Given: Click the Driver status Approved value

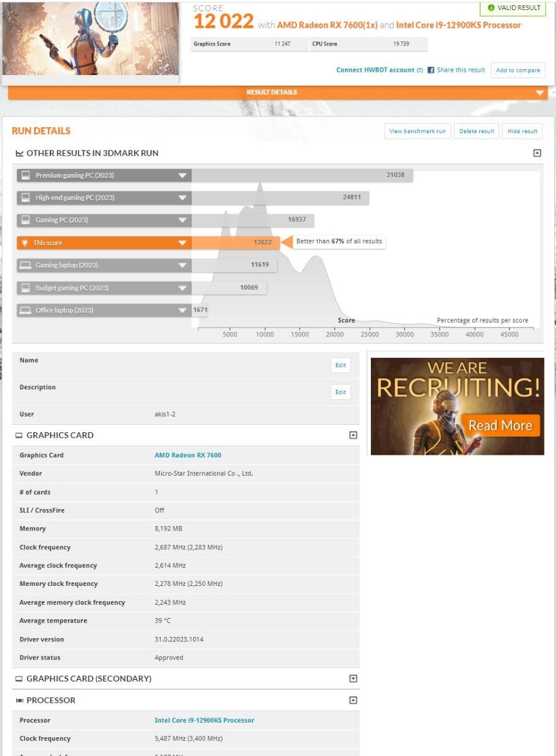Looking at the screenshot, I should pyautogui.click(x=169, y=658).
